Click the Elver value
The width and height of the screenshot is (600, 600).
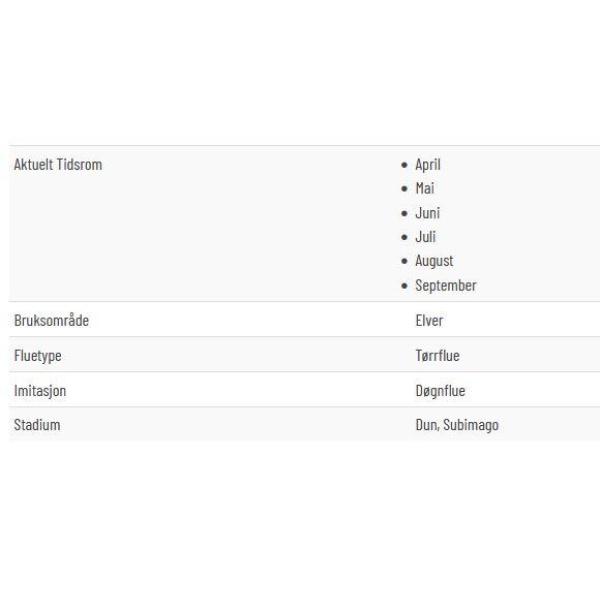click(x=429, y=321)
